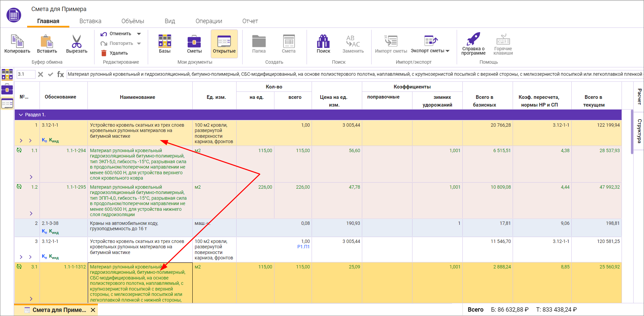Expand the chevron on row 1.2
This screenshot has height=316, width=644.
click(x=31, y=213)
